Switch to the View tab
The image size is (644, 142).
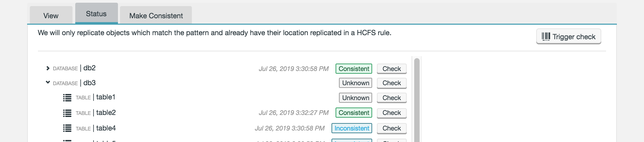(51, 16)
